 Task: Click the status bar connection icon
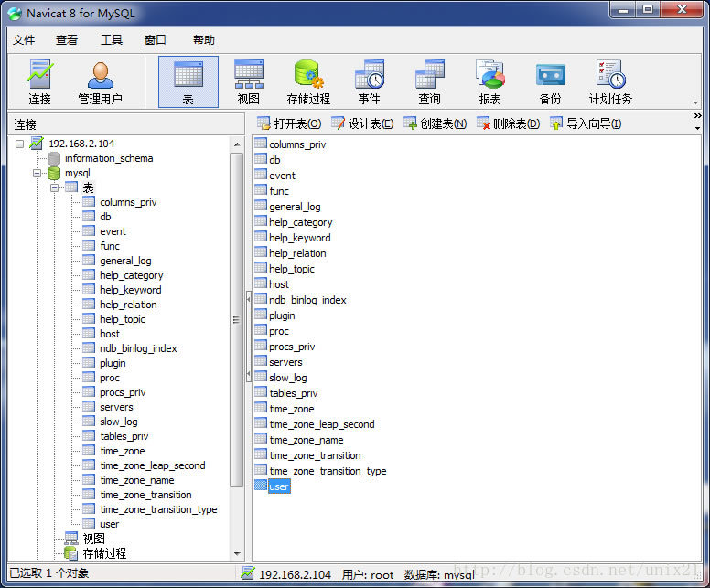tap(248, 573)
